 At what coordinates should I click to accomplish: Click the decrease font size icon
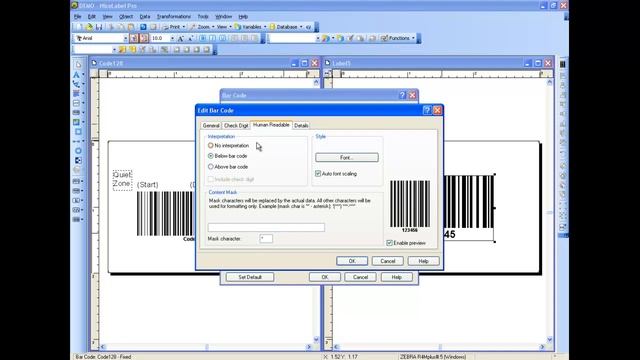191,38
